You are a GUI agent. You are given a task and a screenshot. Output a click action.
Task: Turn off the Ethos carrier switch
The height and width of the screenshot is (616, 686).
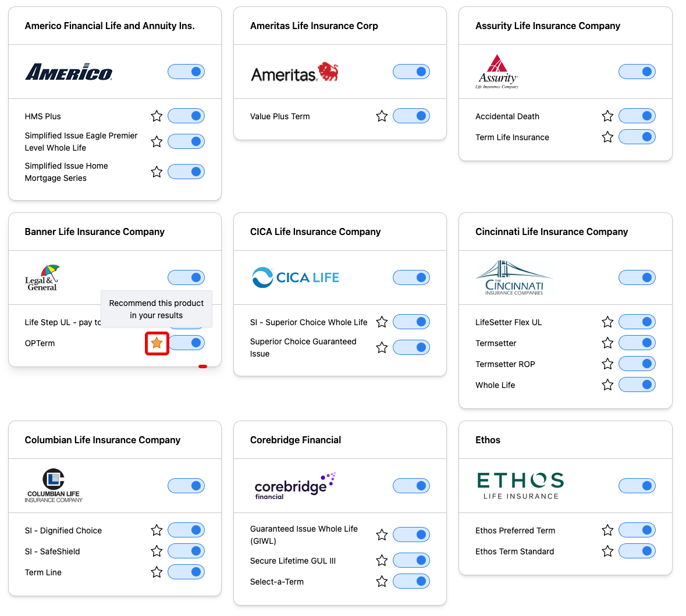pos(637,486)
